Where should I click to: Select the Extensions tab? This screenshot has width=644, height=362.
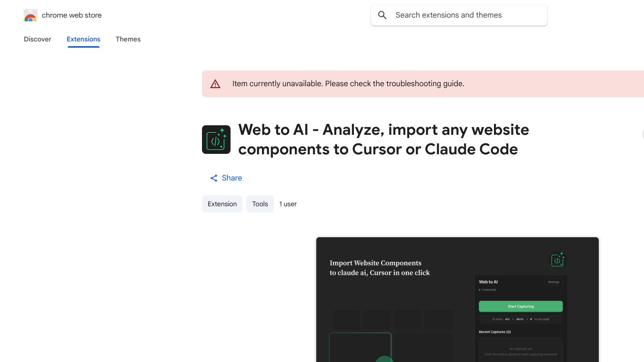click(x=83, y=39)
